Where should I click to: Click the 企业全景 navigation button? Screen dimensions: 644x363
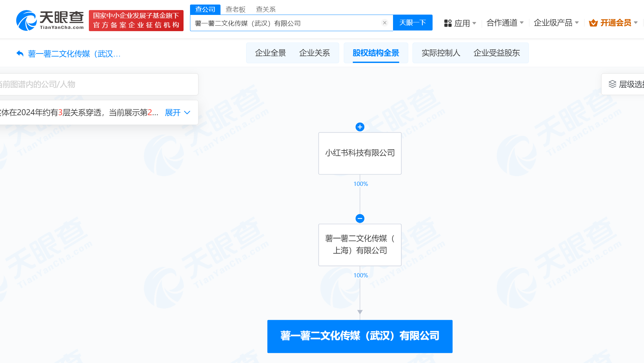(x=270, y=53)
